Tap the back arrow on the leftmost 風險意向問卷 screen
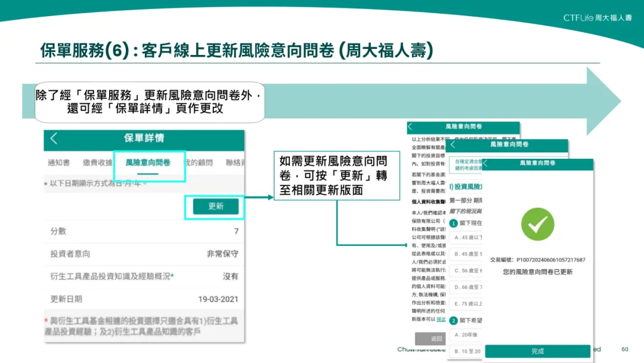Viewport: 644px width, 363px height. (x=410, y=127)
